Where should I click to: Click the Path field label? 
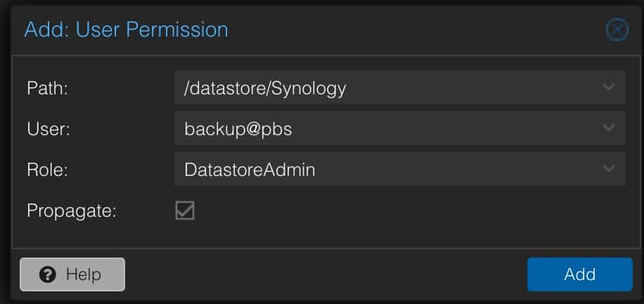click(46, 88)
